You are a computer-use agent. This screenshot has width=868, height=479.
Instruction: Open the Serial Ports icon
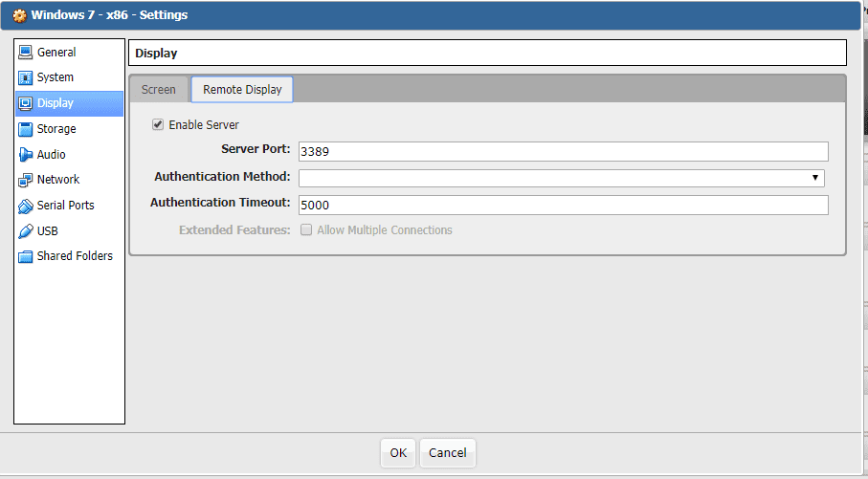coord(26,206)
